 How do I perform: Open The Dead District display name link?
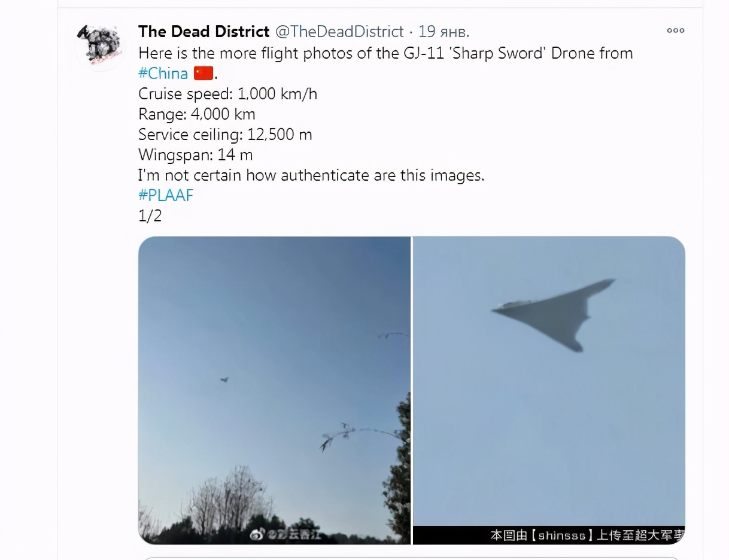(x=203, y=31)
